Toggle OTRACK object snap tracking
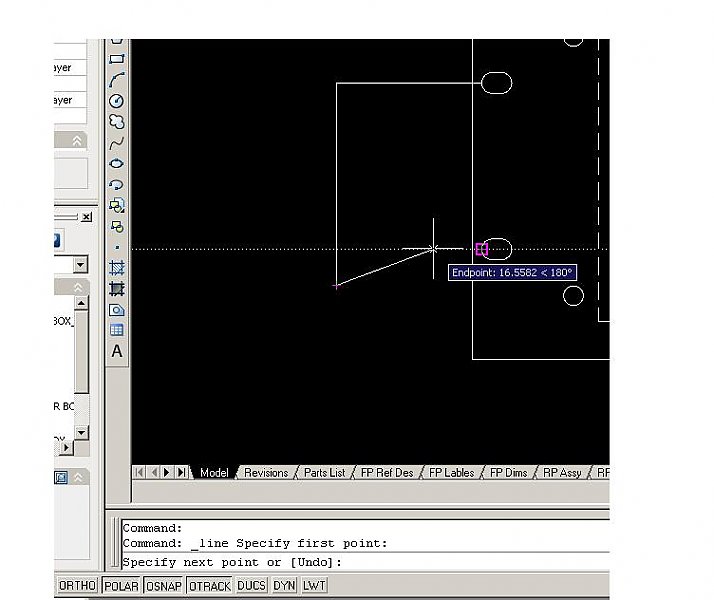The image size is (714, 600). click(x=209, y=586)
